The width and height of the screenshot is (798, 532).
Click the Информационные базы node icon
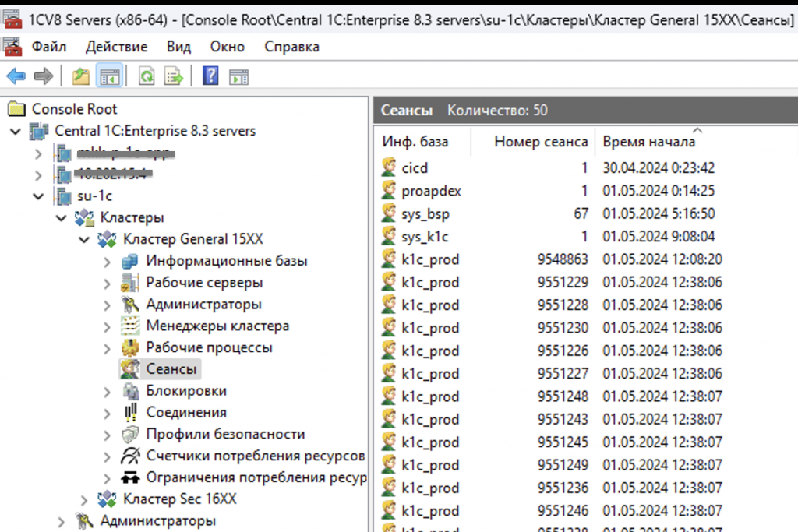130,261
